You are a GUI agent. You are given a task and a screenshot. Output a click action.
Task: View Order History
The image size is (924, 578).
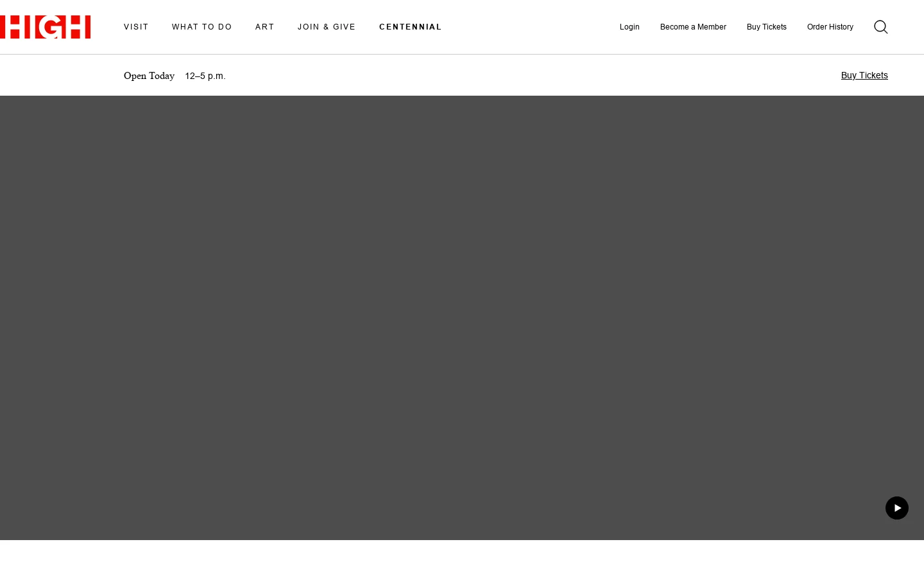(x=830, y=27)
